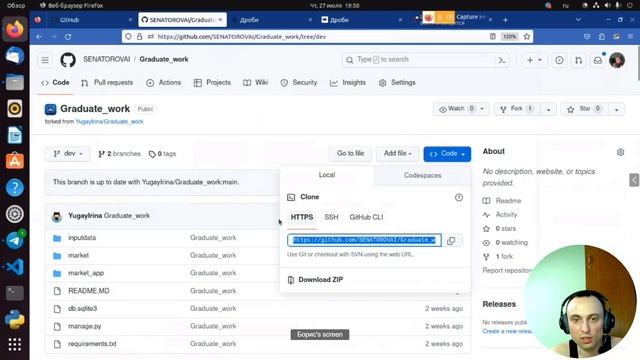Open the Security tab

click(x=299, y=82)
